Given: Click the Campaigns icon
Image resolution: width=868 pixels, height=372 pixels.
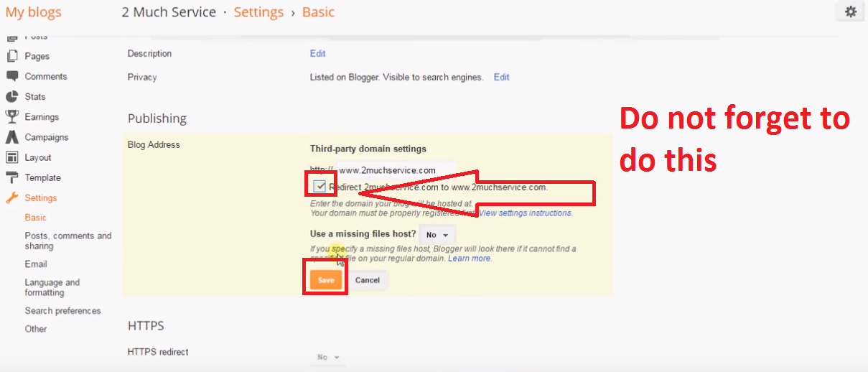Looking at the screenshot, I should tap(11, 137).
